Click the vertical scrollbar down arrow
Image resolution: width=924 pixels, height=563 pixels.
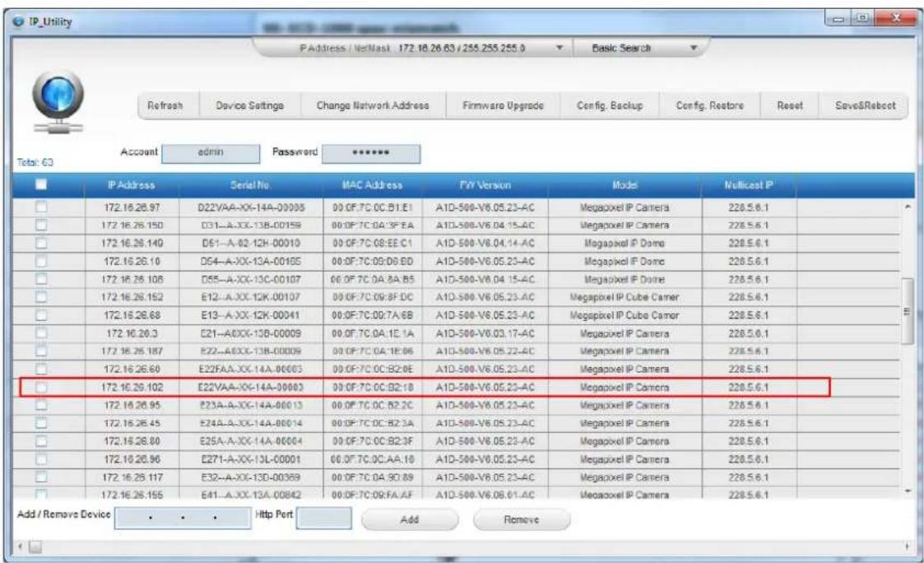(x=908, y=491)
